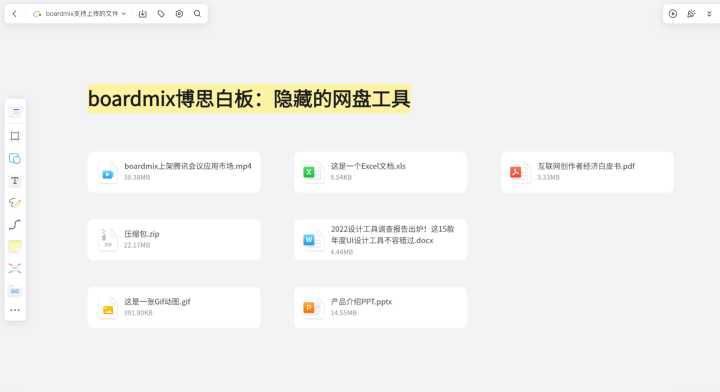Select the yellow sticky note tool
This screenshot has width=720, height=392.
(x=15, y=246)
